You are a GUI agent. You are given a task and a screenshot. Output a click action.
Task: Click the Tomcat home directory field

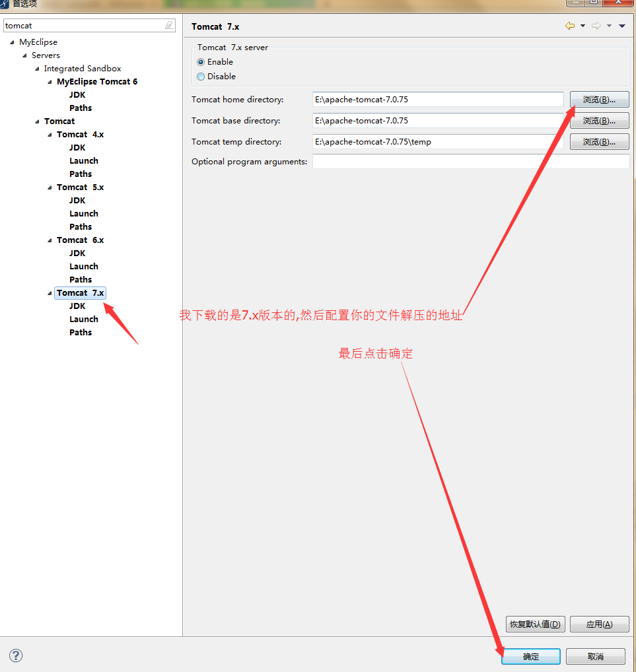click(x=438, y=100)
